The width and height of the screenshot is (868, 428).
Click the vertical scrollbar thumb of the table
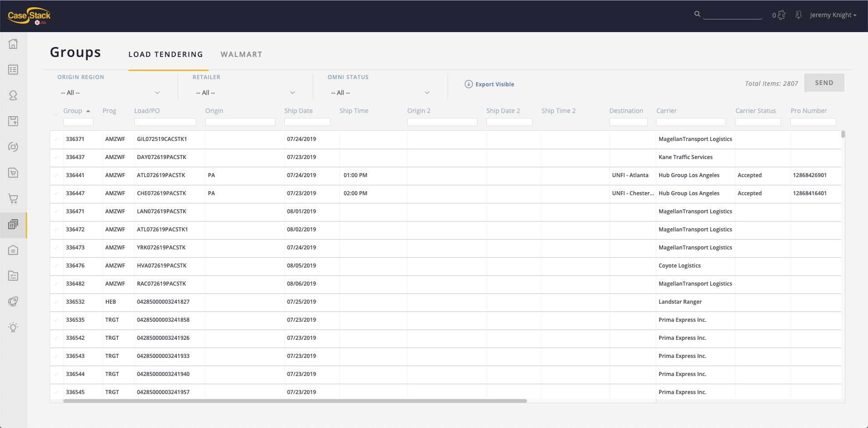point(843,134)
